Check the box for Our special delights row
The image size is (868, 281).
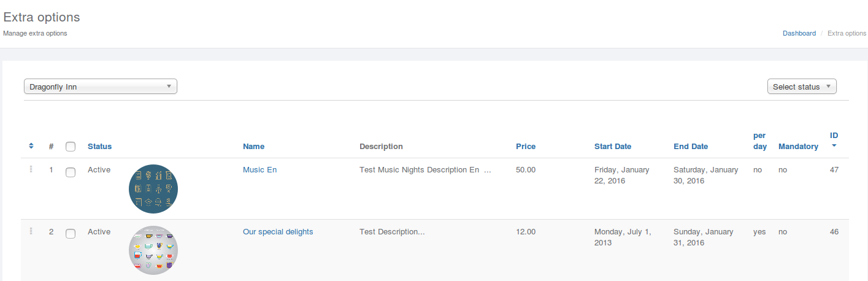click(71, 234)
